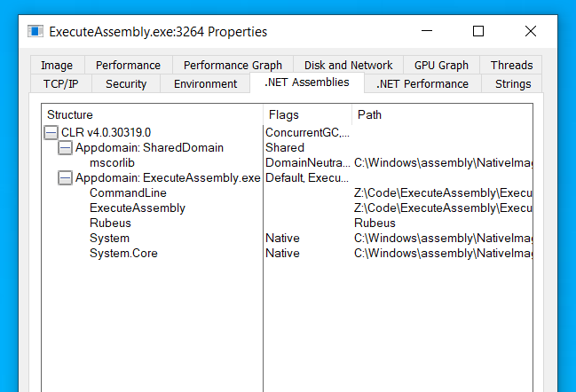Switch to the Strings tab
The width and height of the screenshot is (576, 392).
click(513, 84)
